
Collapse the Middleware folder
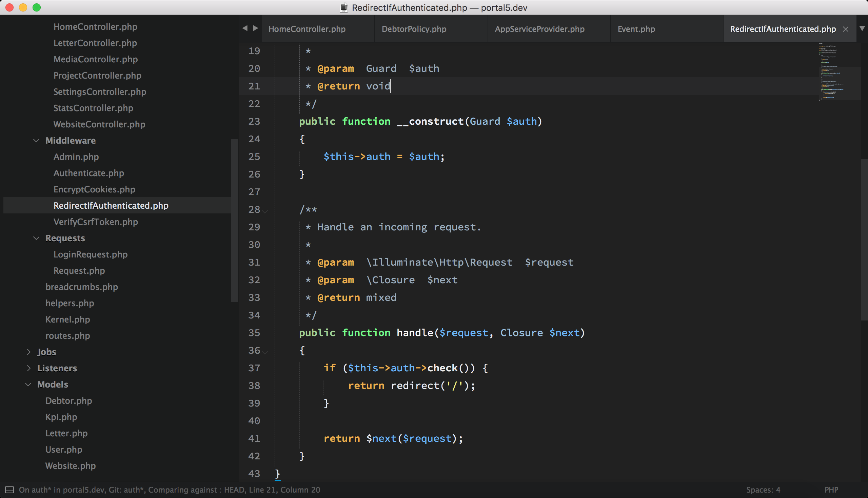point(36,141)
